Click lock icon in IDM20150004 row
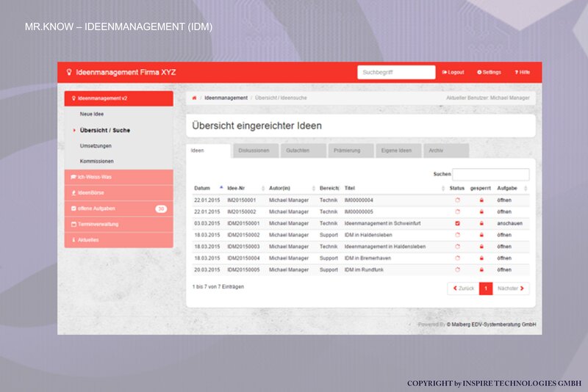588x392 pixels. (x=481, y=258)
